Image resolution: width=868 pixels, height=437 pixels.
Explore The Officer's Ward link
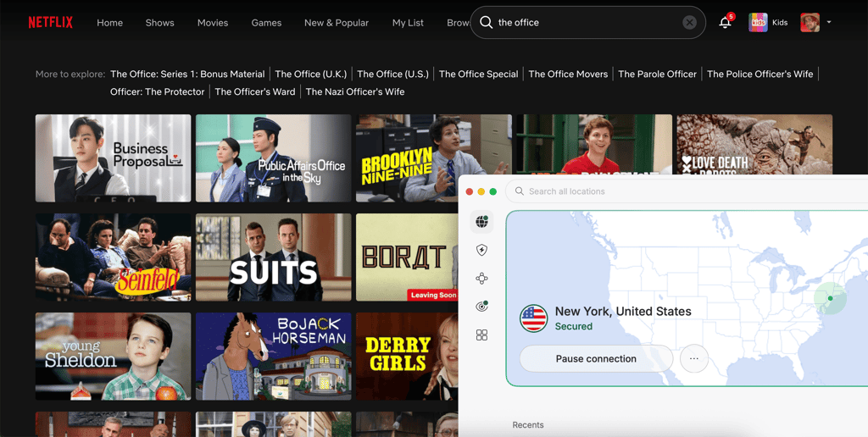[x=255, y=91]
